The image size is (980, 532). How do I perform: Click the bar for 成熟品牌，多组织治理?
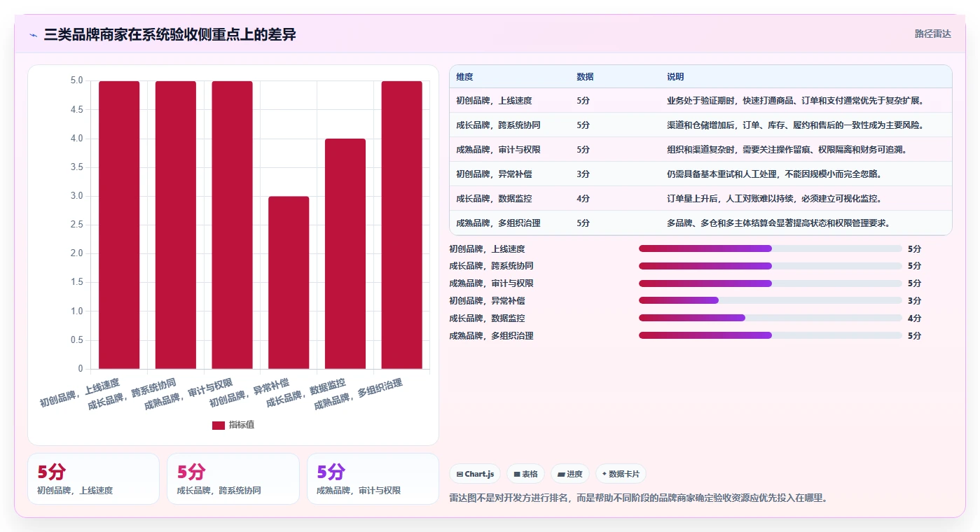click(402, 225)
